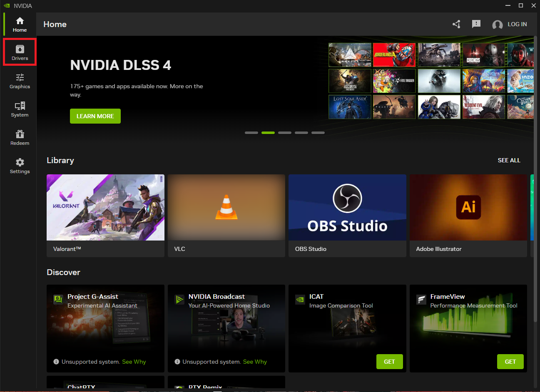This screenshot has width=540, height=392.
Task: Click LEARN MORE under NVIDIA DLSS 4
Action: [x=95, y=116]
